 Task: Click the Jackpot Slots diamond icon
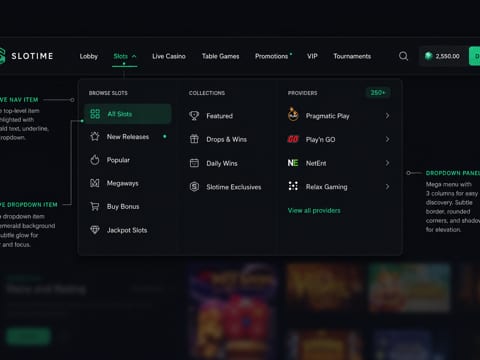[95, 230]
